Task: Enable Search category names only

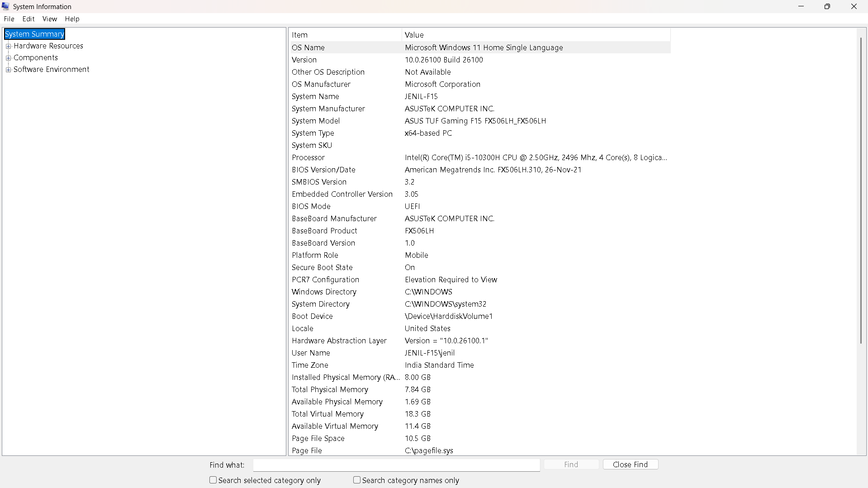Action: tap(356, 480)
